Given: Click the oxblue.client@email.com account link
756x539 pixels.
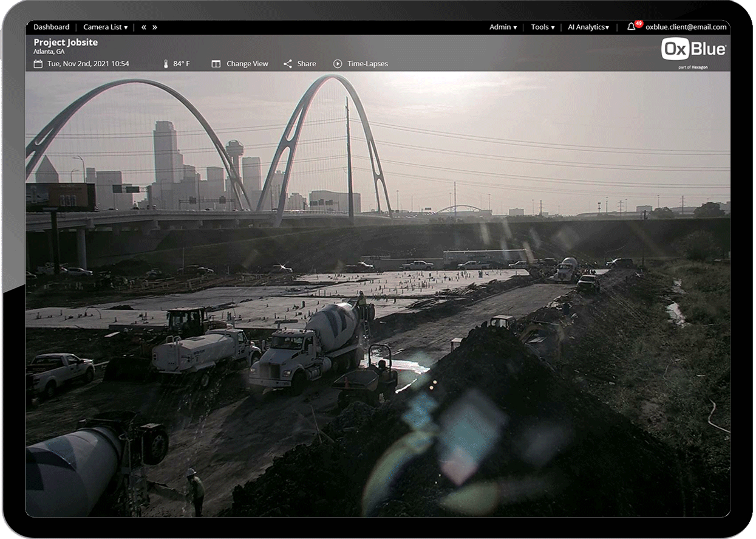Looking at the screenshot, I should [x=686, y=27].
